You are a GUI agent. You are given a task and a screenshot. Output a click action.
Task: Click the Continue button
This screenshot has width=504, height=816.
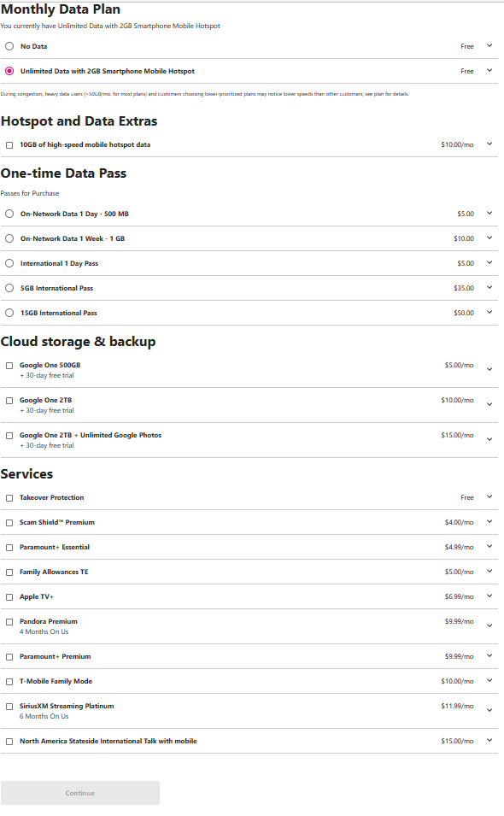click(80, 793)
